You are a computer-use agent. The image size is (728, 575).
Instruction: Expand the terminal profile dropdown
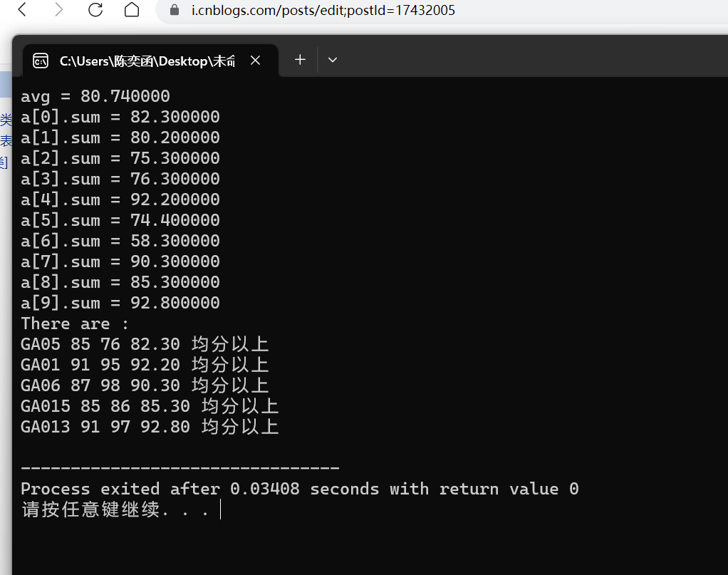(333, 60)
